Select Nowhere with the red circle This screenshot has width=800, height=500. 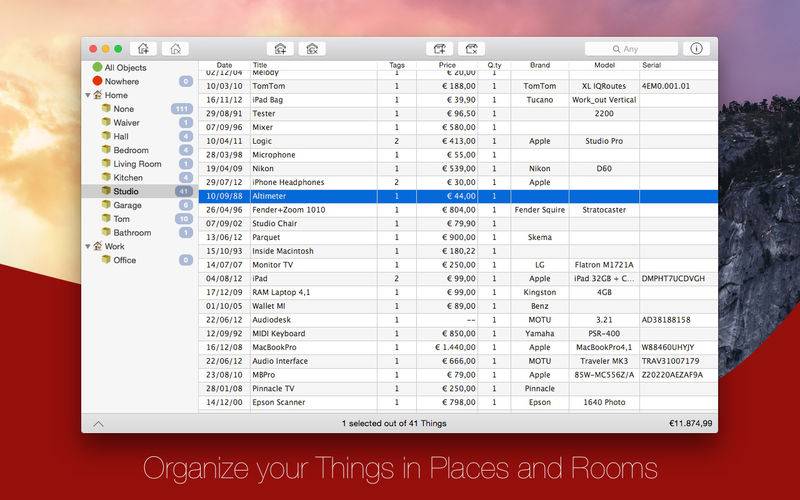coord(121,81)
